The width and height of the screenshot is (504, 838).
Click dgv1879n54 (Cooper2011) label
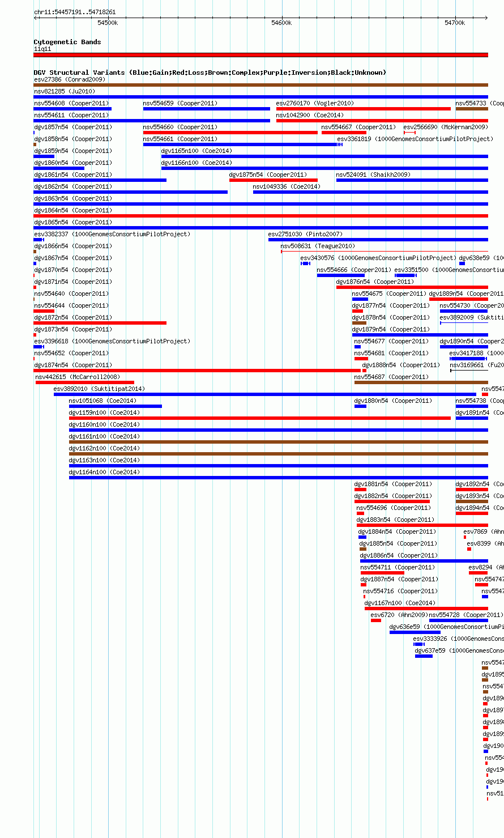(x=391, y=329)
